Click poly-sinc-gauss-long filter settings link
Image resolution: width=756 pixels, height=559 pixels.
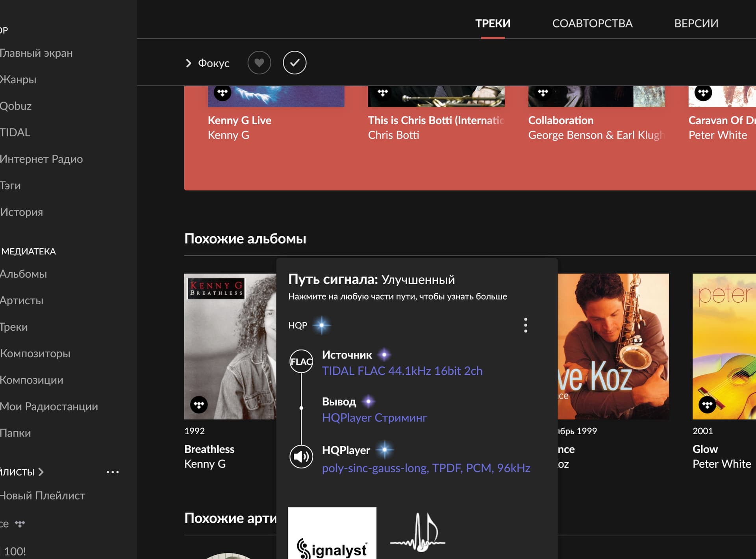(426, 468)
